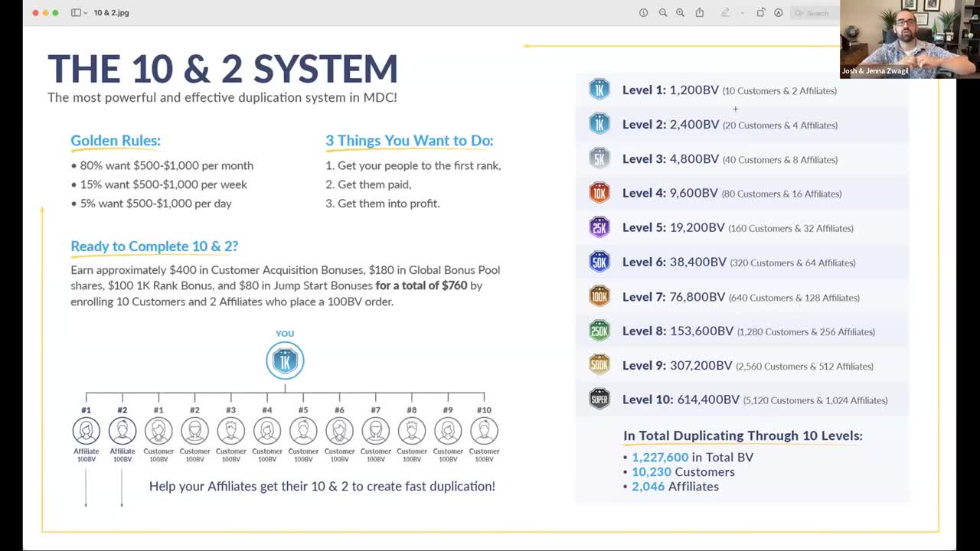Click the Level 4 10K rank badge

599,193
